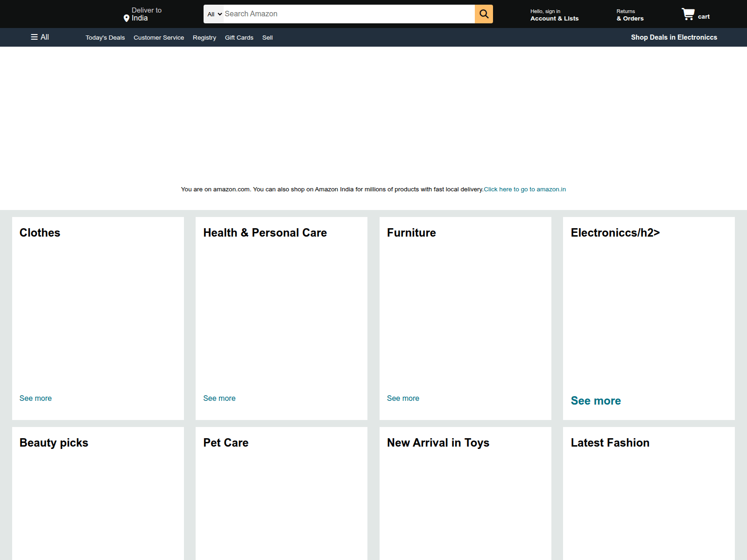Click the link to go to amazon.in
The image size is (747, 560).
tap(524, 189)
